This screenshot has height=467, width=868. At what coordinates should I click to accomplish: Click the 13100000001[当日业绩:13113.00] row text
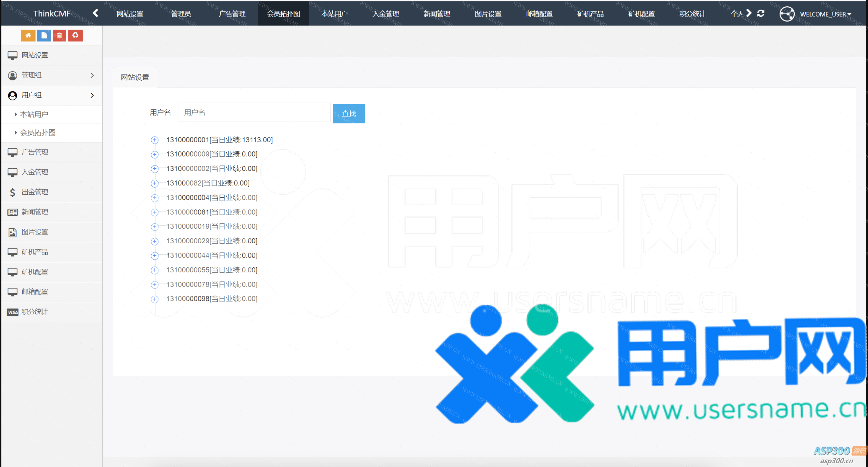(219, 140)
